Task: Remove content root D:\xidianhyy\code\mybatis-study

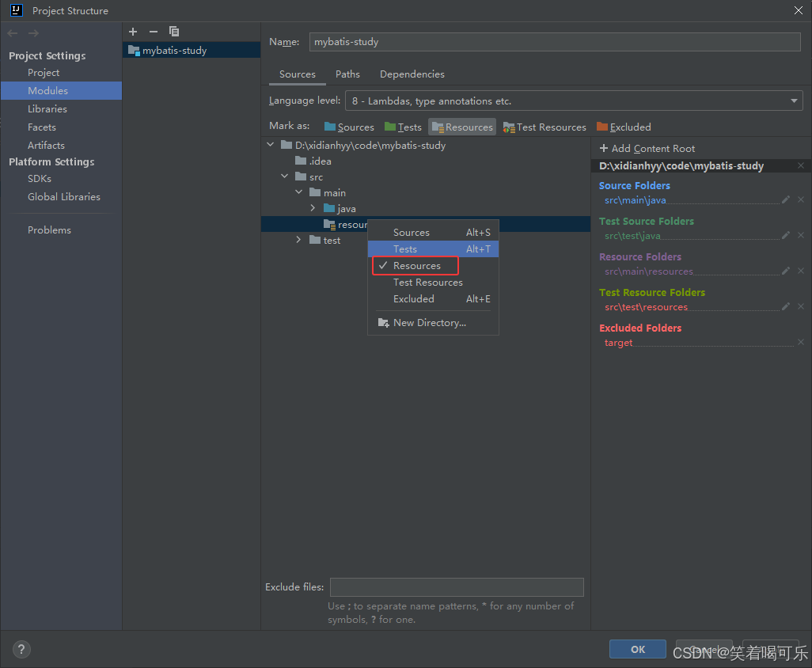Action: (x=801, y=165)
